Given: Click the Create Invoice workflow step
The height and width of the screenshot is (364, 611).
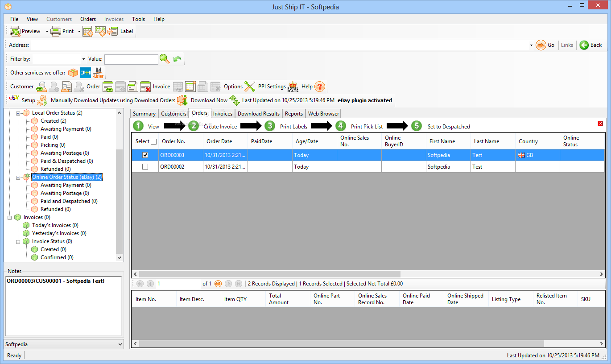Looking at the screenshot, I should 212,126.
